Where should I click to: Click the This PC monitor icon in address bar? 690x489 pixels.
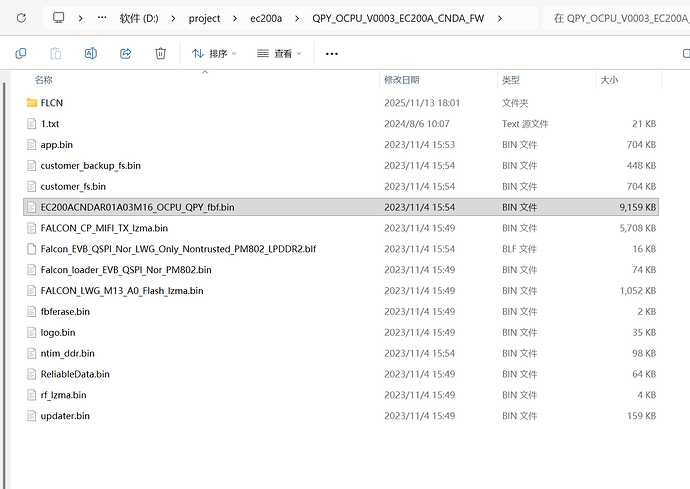tap(59, 18)
